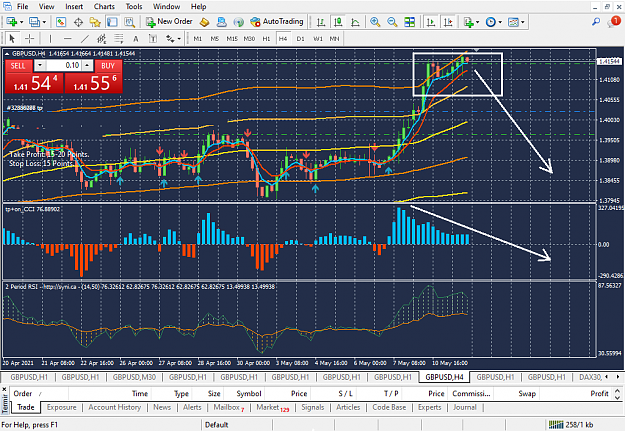Click the red BUY button

(108, 65)
